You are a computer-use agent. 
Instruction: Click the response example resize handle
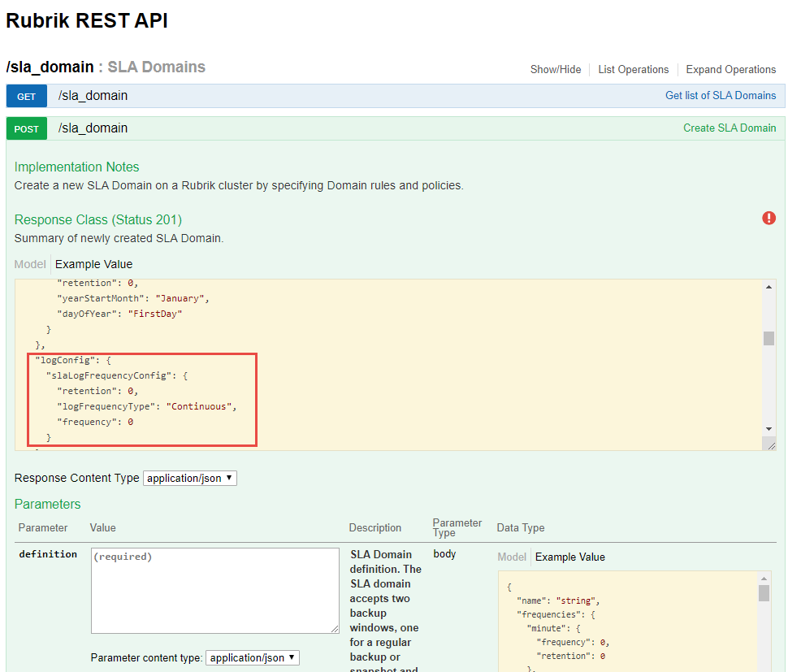tap(771, 444)
